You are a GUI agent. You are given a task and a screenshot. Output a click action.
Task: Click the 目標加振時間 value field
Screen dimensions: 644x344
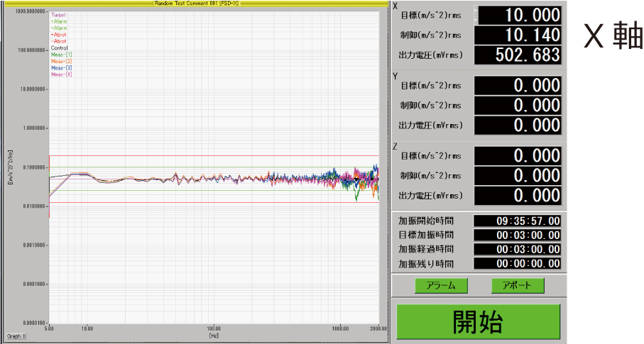coord(518,235)
